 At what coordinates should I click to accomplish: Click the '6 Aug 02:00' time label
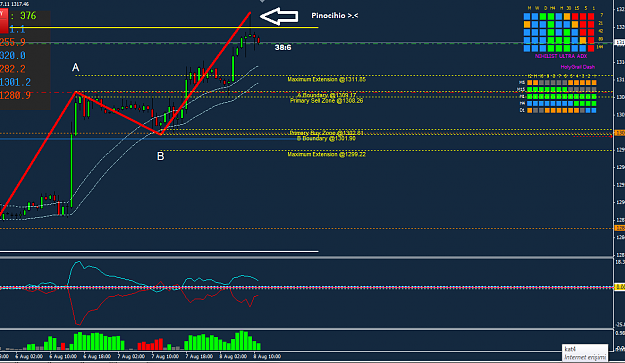29,356
